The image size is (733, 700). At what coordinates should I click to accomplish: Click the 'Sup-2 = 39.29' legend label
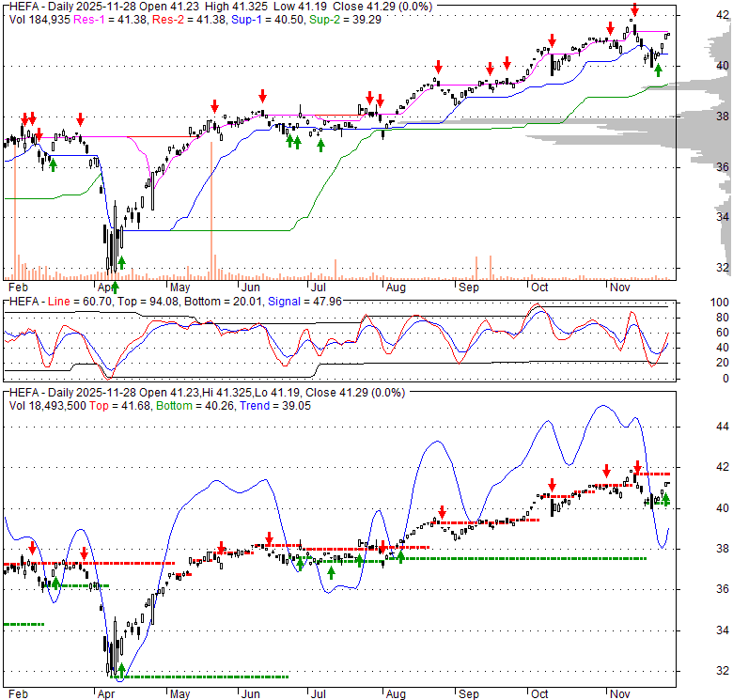pos(345,20)
